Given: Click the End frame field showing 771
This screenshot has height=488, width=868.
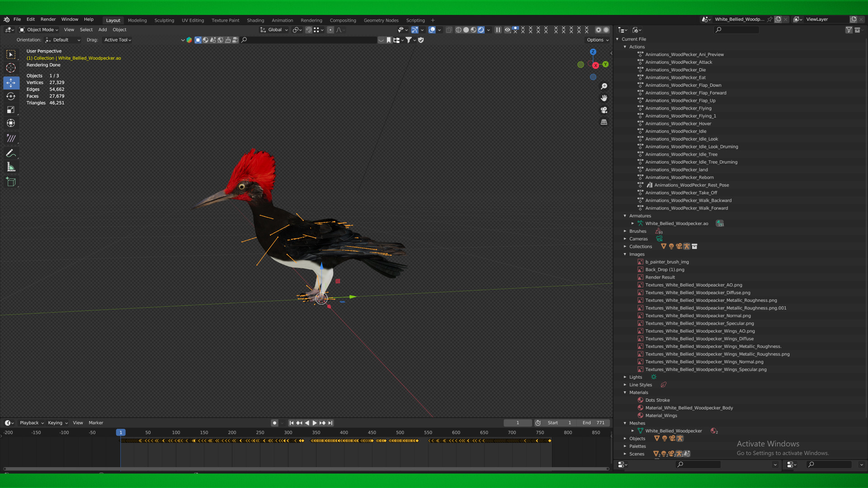Looking at the screenshot, I should click(x=594, y=423).
